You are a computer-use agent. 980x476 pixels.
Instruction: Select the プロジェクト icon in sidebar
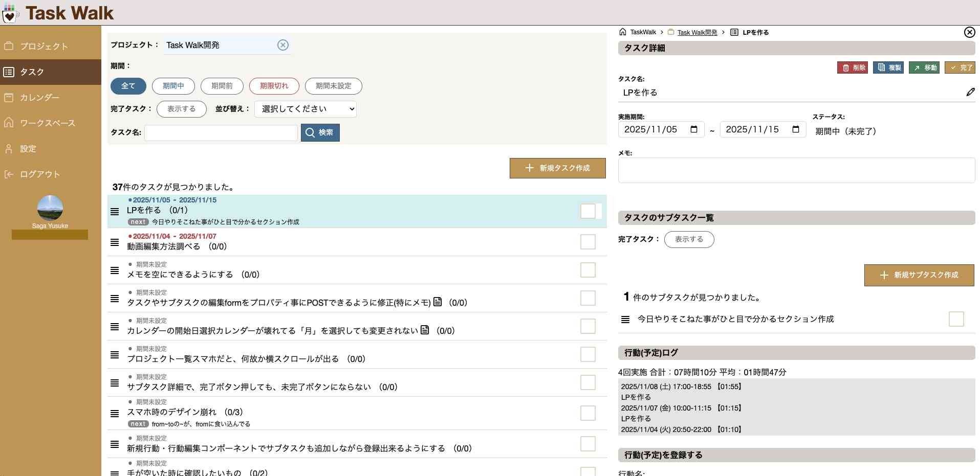point(8,46)
